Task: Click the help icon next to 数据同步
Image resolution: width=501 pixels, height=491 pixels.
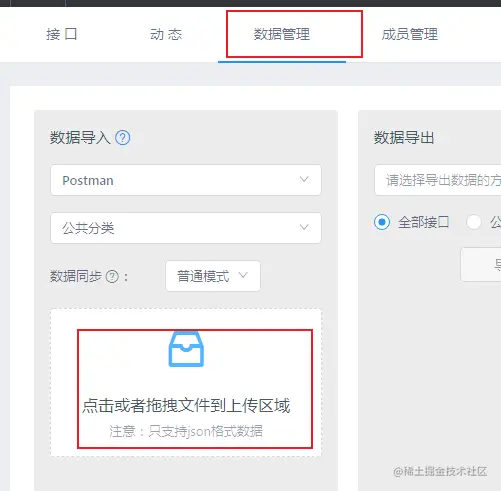Action: pos(112,276)
